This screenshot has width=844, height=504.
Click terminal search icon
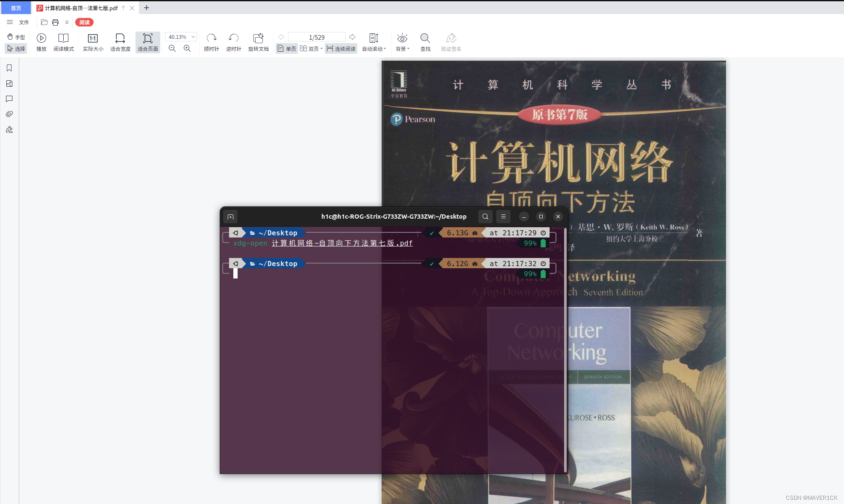pos(485,217)
